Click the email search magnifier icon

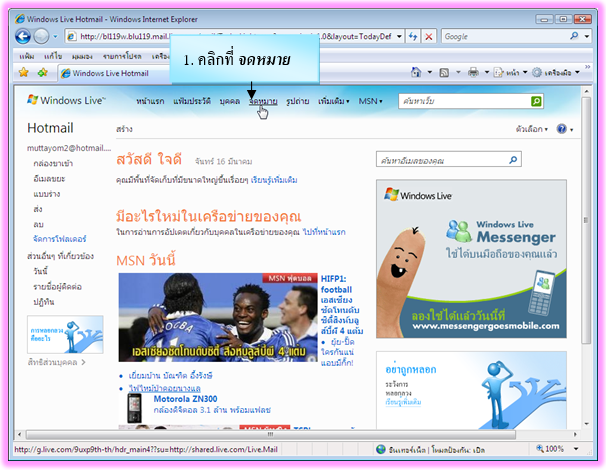[x=513, y=160]
